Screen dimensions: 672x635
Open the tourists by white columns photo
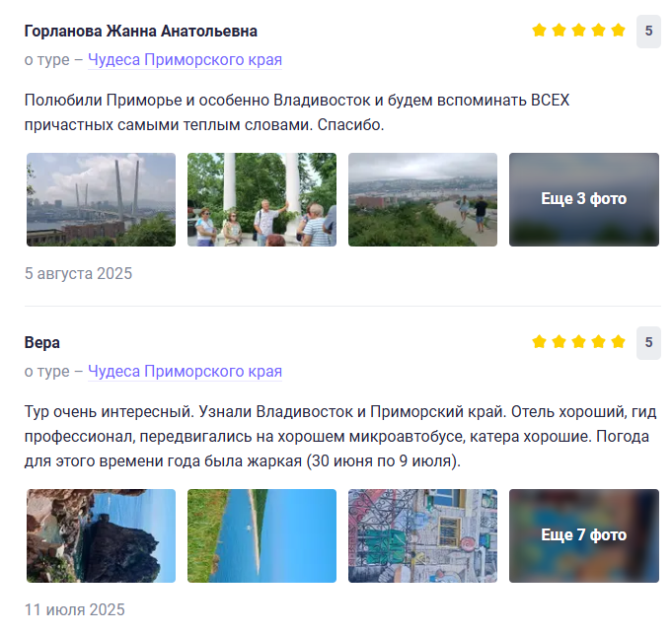261,199
